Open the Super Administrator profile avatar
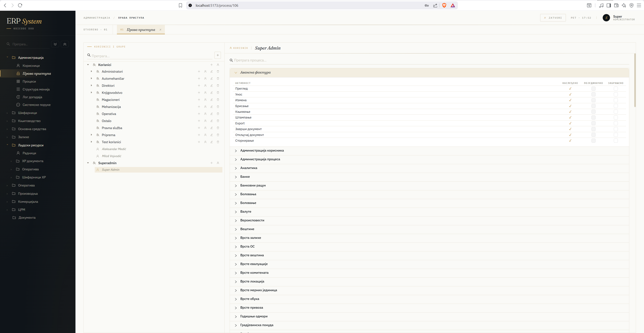Screen dimensions: 644x333 pos(606,18)
